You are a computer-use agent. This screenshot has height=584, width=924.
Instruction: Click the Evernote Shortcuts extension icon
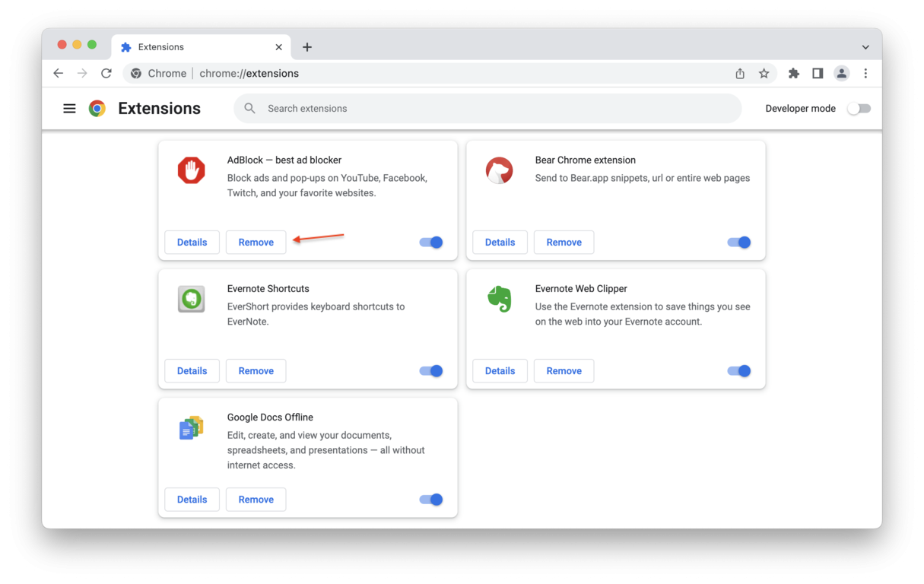[191, 299]
